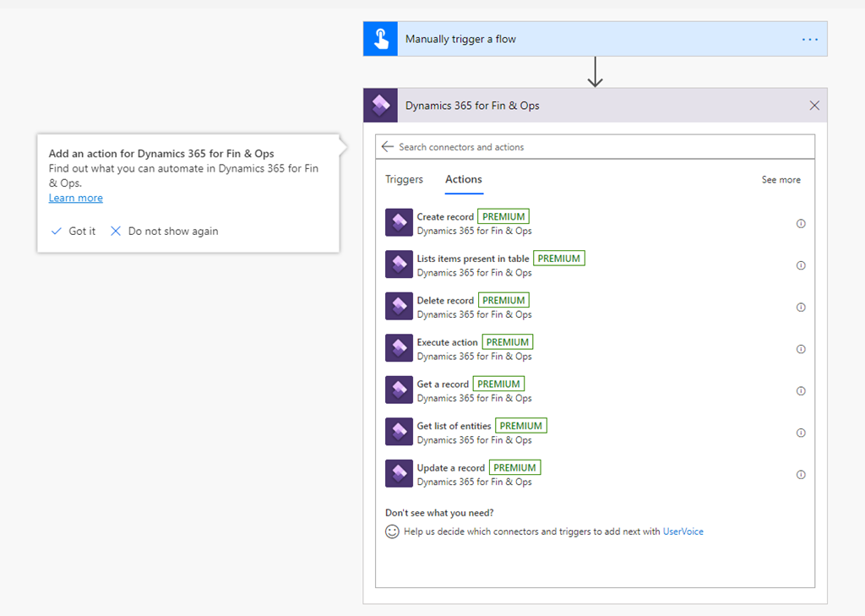Select the Get a record icon
Screen dimensions: 865x616
click(x=399, y=390)
